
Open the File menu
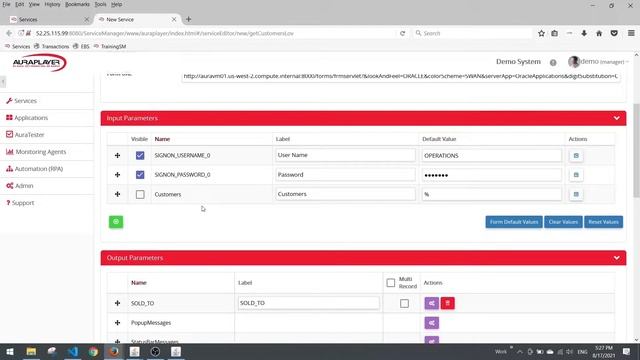point(6,4)
